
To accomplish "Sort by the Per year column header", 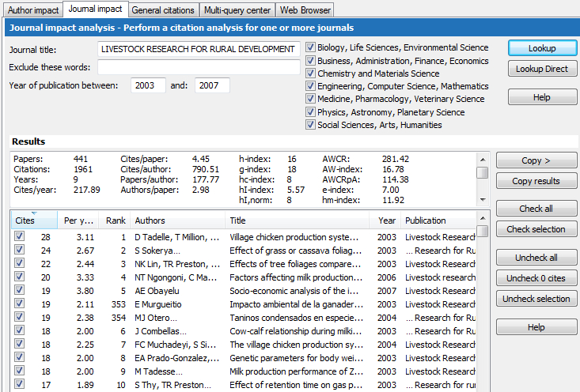I will (x=78, y=220).
